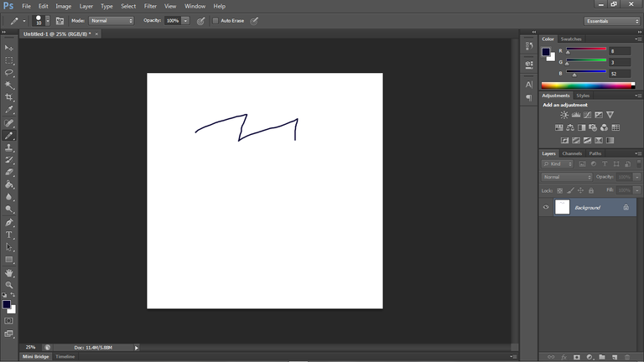Open the History panel icon
The height and width of the screenshot is (362, 644).
click(529, 46)
